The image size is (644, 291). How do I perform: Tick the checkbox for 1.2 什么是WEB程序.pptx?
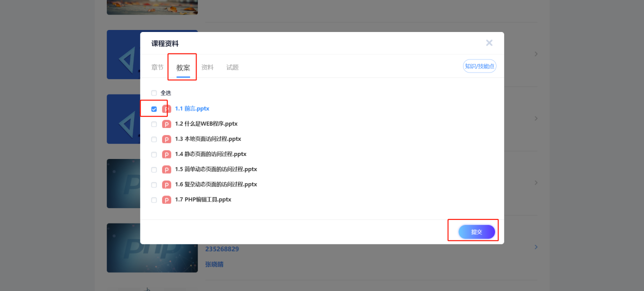click(x=154, y=124)
